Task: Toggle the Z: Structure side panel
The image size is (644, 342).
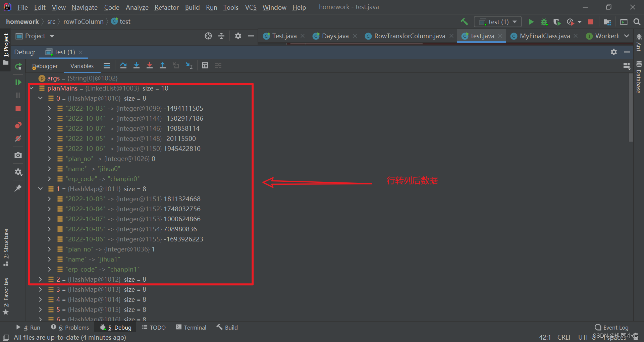Action: click(6, 247)
